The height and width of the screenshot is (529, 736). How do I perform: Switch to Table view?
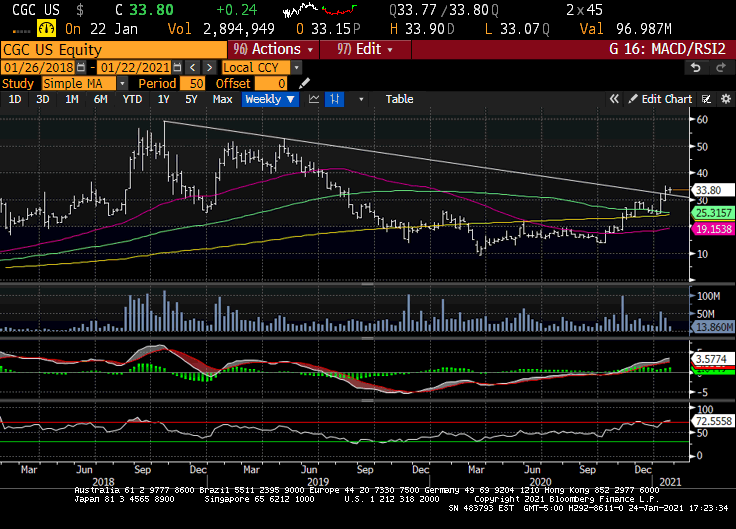coord(399,99)
